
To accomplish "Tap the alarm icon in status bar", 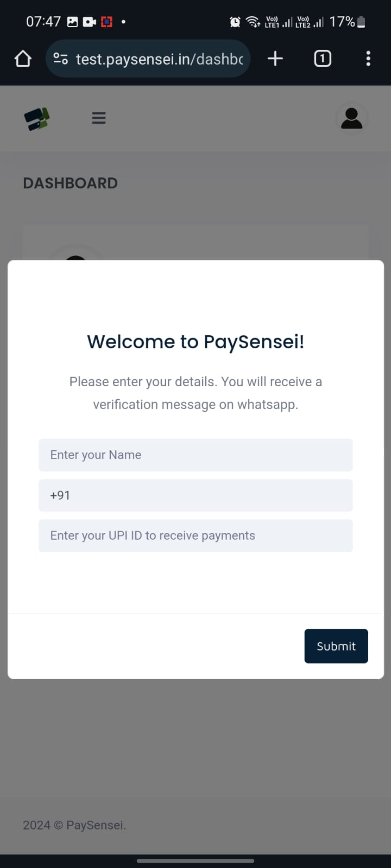I will click(235, 22).
